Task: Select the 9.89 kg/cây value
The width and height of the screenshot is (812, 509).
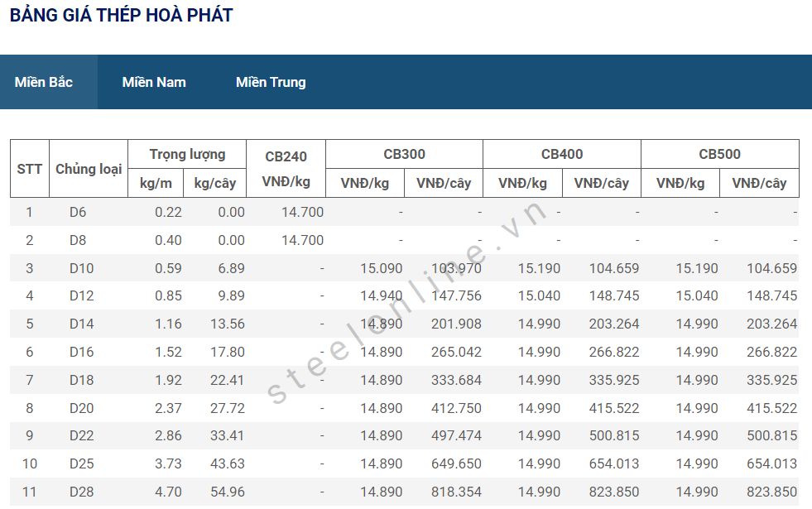Action: pos(232,295)
